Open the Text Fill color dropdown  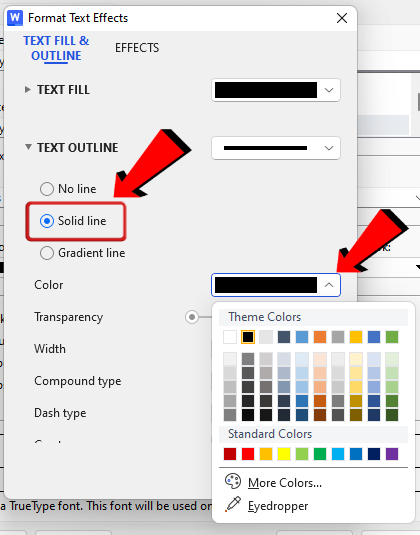[x=276, y=90]
